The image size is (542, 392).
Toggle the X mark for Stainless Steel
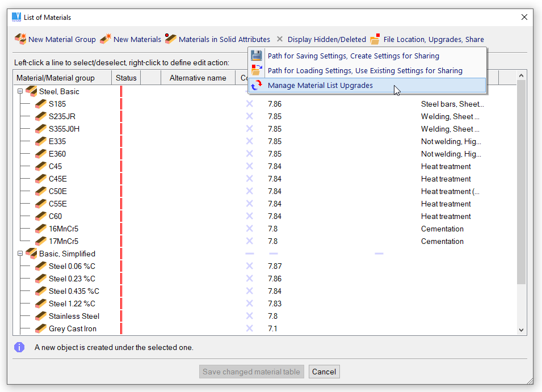coord(249,316)
